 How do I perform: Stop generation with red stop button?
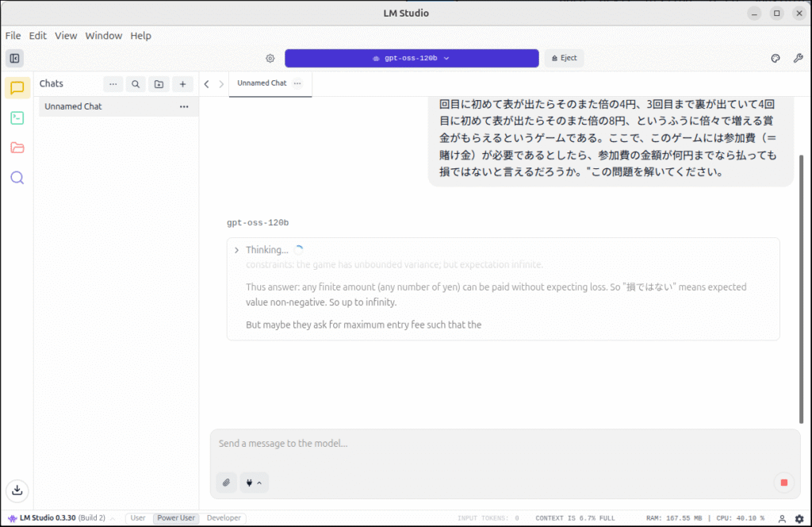pos(783,483)
